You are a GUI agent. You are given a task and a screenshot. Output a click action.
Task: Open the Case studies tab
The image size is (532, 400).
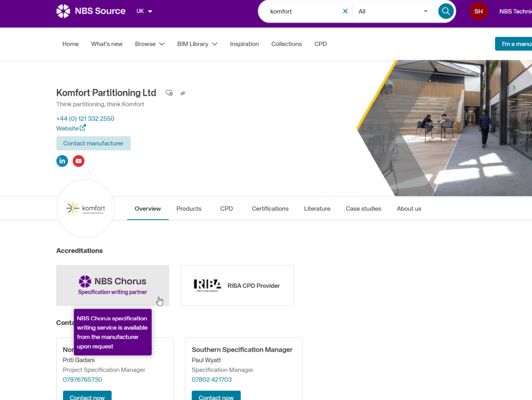[x=364, y=208]
